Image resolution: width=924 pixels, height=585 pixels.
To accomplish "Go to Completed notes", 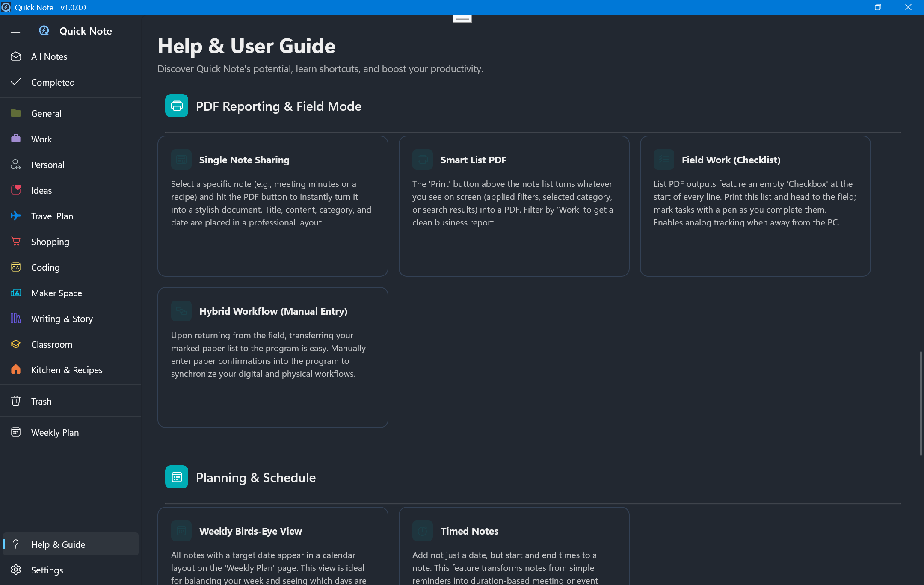I will click(53, 82).
